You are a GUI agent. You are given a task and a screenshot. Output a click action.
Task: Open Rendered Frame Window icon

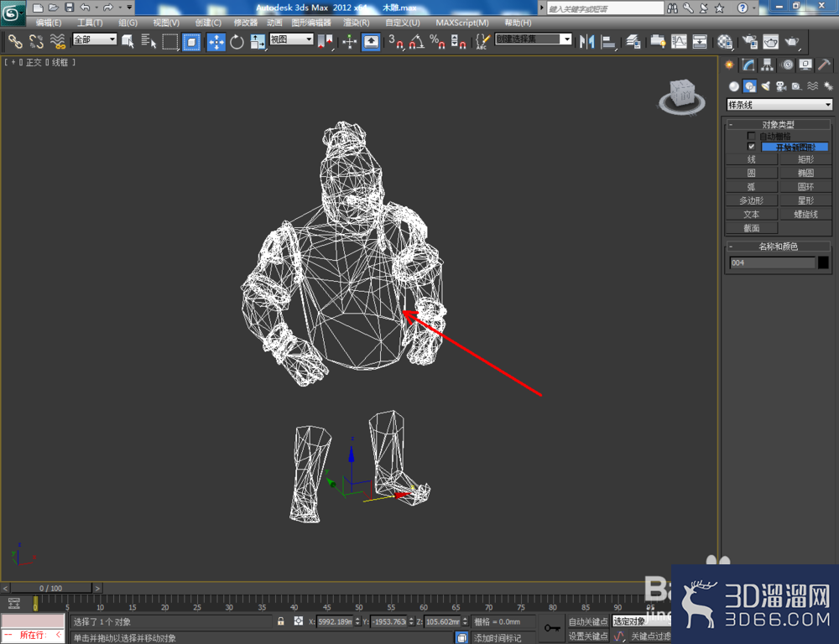click(x=771, y=41)
